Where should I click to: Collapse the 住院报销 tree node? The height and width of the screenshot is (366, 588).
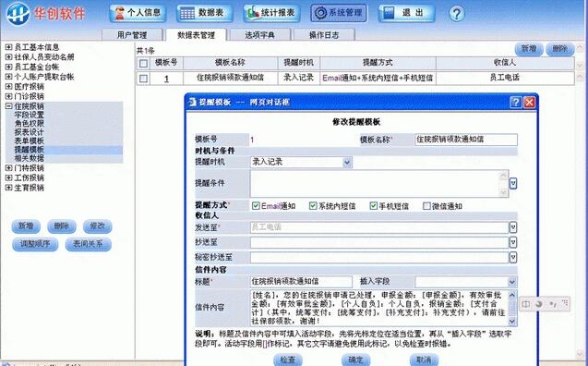8,106
